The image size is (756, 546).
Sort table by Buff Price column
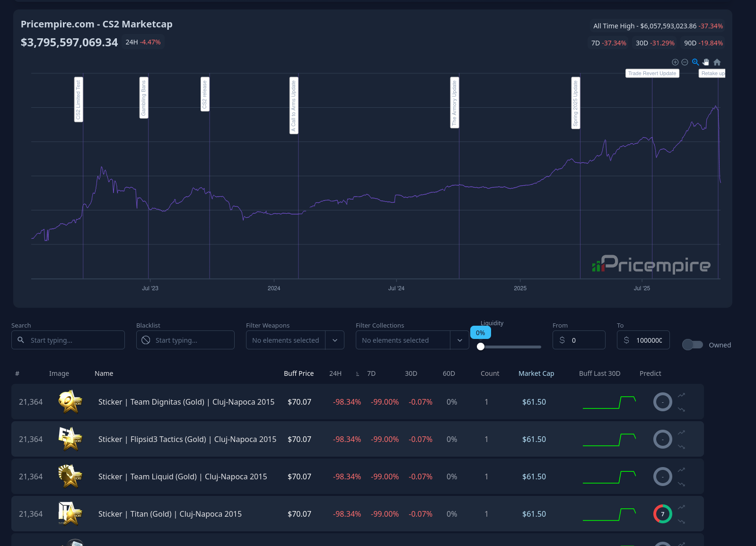click(x=299, y=373)
